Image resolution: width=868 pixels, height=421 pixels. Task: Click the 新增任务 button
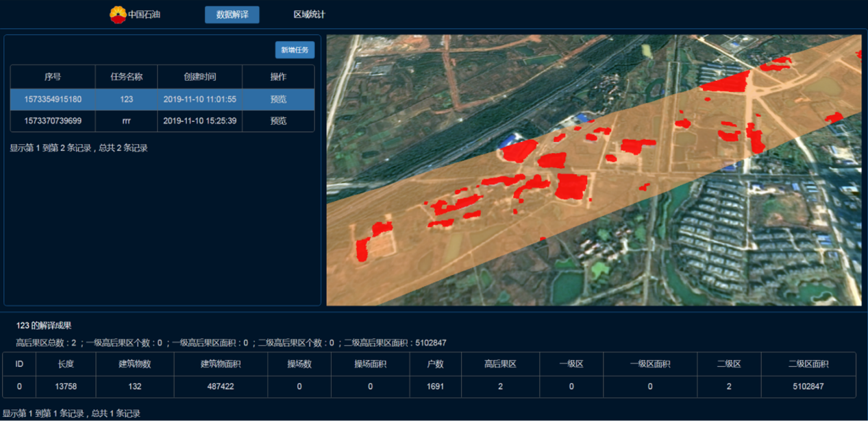[295, 50]
